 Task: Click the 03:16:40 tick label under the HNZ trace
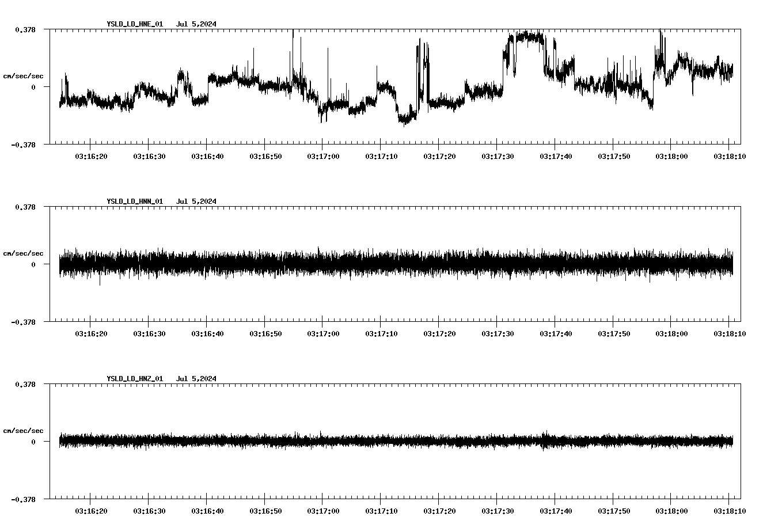(x=208, y=510)
